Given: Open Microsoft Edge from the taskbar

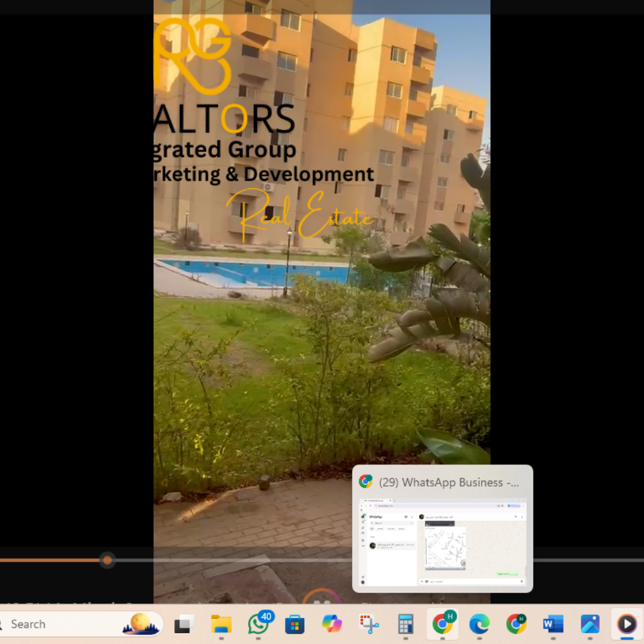Looking at the screenshot, I should (x=479, y=624).
